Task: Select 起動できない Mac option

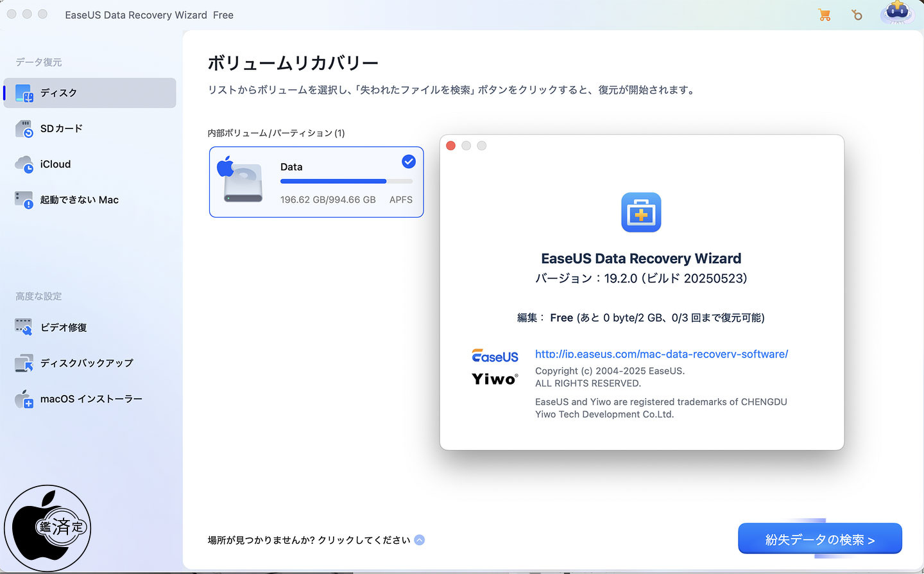Action: coord(90,200)
